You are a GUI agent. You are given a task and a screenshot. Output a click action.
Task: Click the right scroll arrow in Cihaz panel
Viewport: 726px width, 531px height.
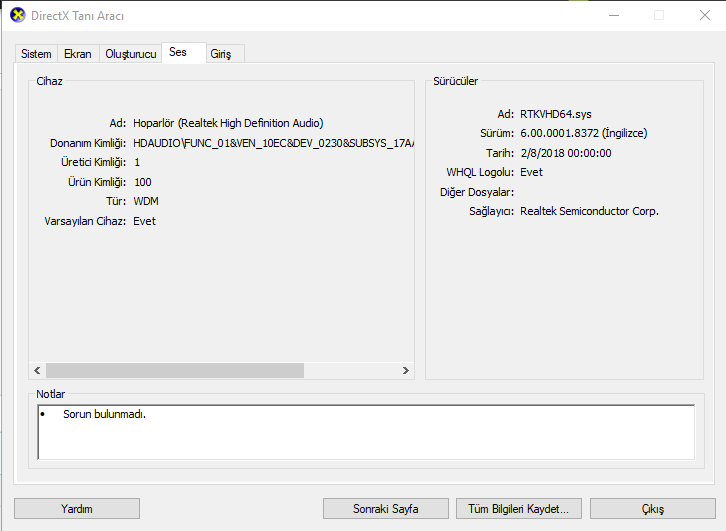coord(406,370)
